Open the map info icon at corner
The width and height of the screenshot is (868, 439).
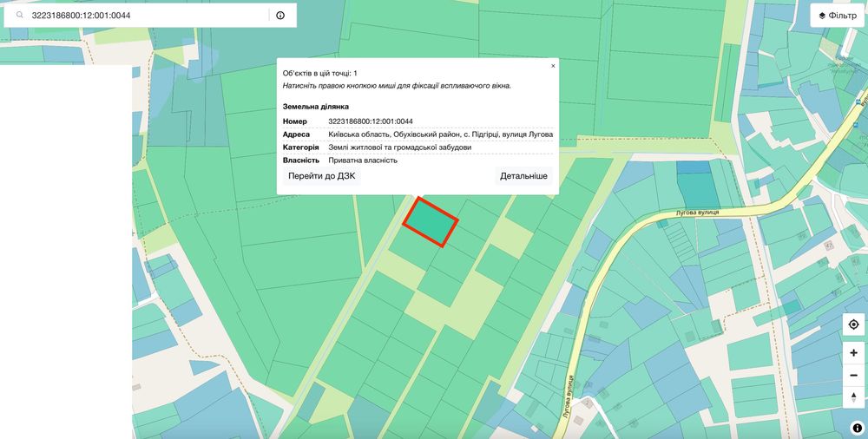pos(858,428)
